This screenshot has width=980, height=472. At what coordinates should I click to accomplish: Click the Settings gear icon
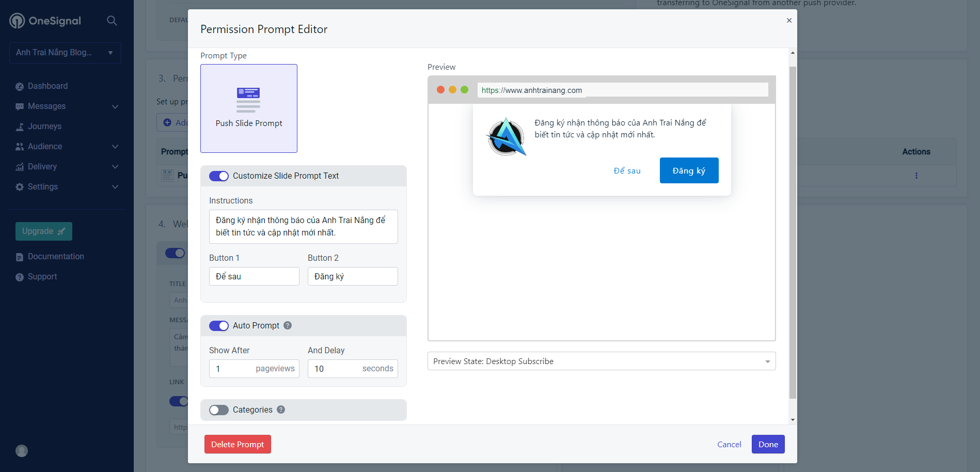20,187
